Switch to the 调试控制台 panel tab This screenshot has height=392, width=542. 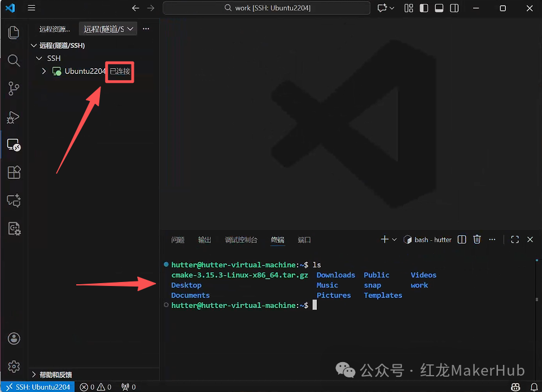pos(241,240)
